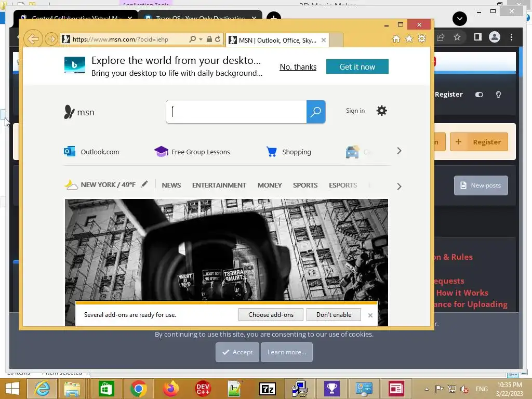Dismiss the add-ons notification bar
The width and height of the screenshot is (532, 399).
coord(370,315)
